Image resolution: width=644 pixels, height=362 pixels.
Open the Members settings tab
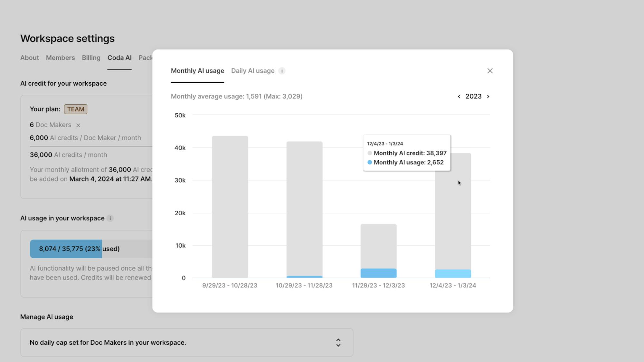(60, 58)
